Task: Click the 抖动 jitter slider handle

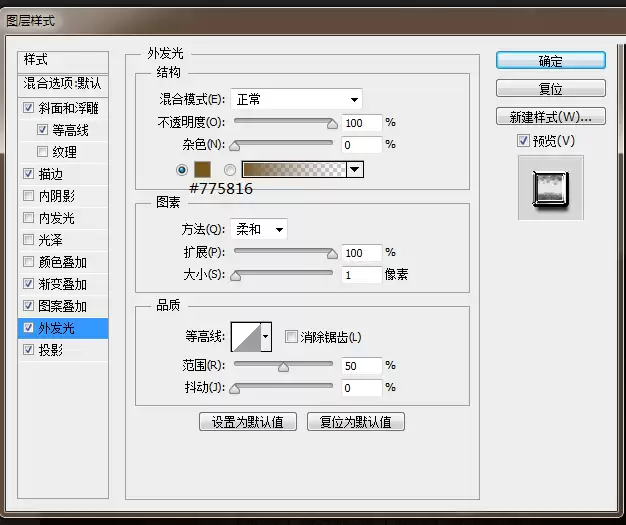Action: click(x=235, y=389)
